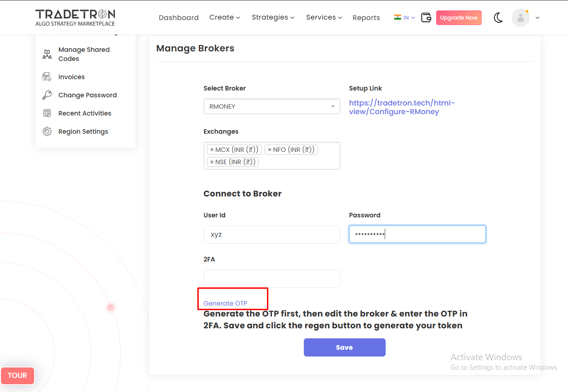568x392 pixels.
Task: Click the Upgrade Now button
Action: tap(458, 18)
